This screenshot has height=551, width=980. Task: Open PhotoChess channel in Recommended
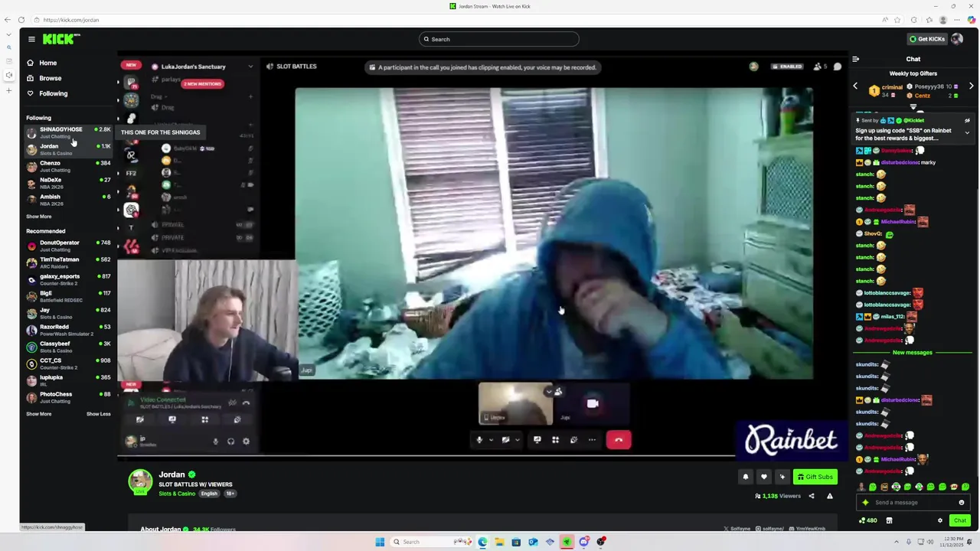click(x=69, y=397)
